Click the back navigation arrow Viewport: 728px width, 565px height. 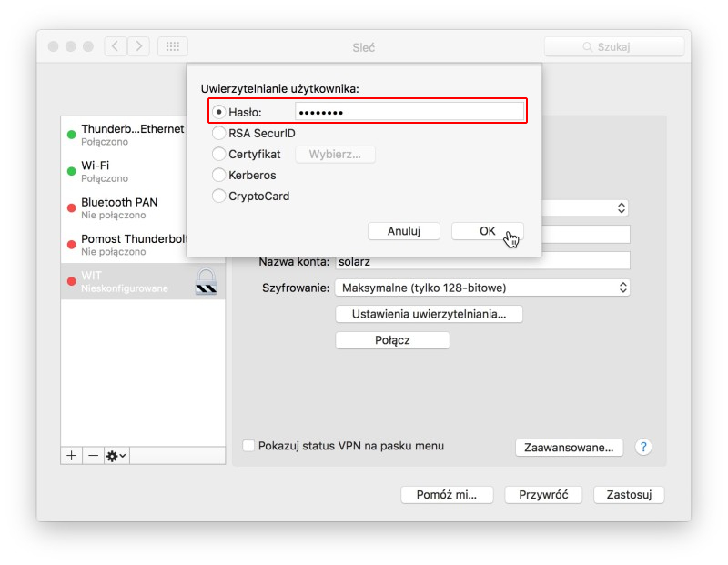pyautogui.click(x=116, y=46)
